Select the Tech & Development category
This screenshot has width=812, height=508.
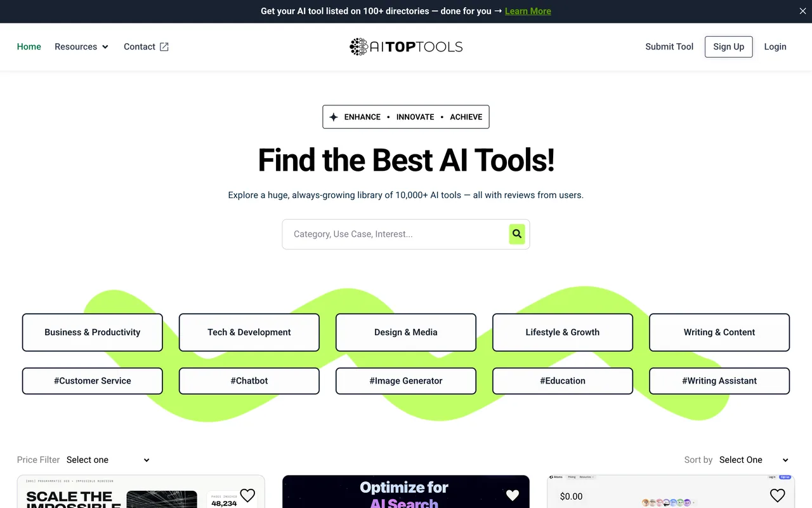click(x=249, y=332)
